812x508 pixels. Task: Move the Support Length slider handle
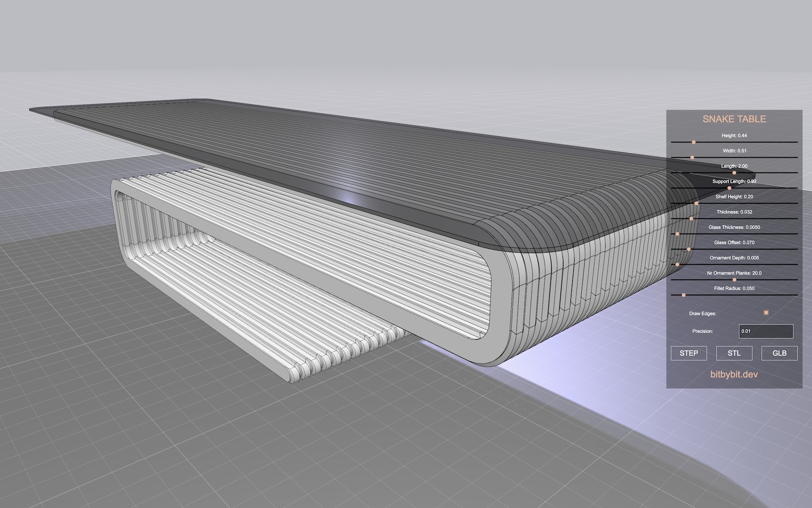click(x=729, y=188)
